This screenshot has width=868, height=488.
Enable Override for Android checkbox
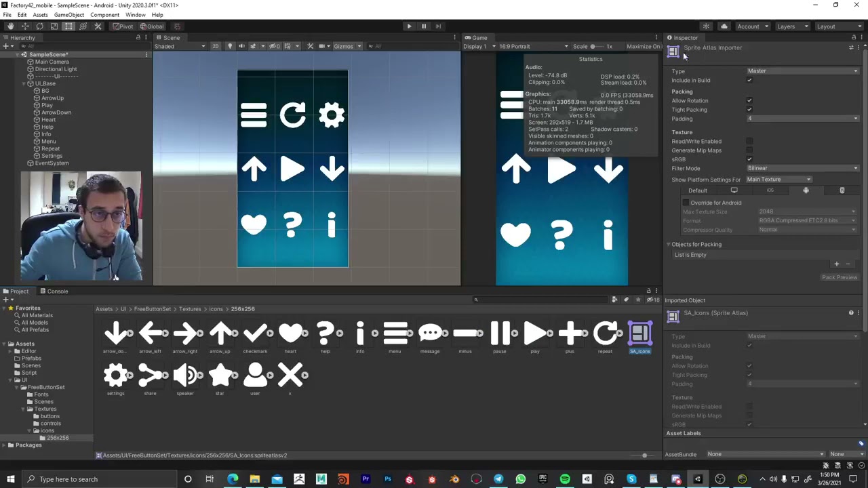[x=686, y=203]
